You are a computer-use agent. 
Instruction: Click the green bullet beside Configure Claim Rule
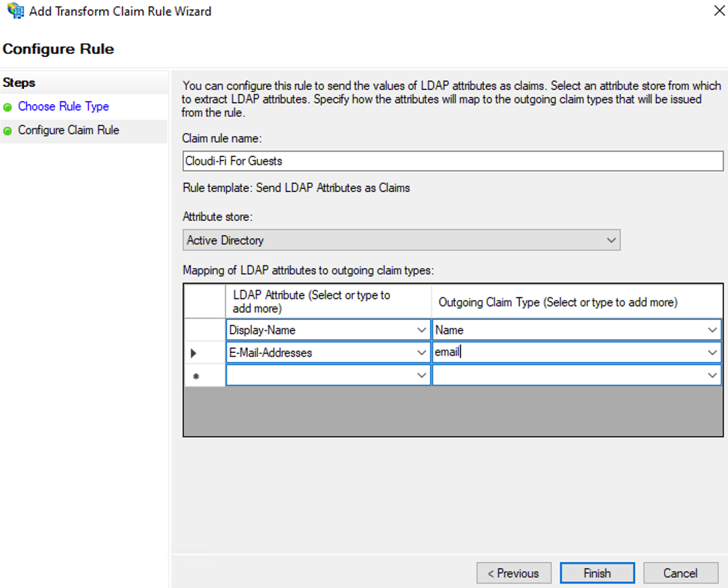tap(8, 131)
